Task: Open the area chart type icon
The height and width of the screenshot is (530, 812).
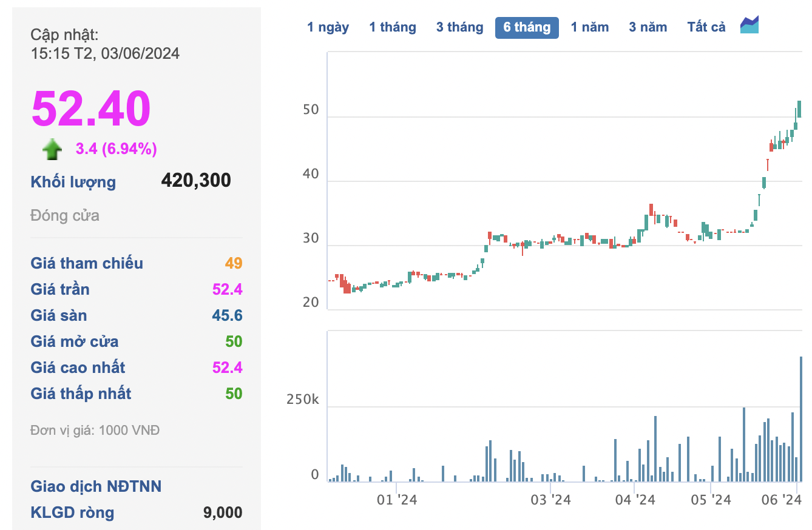Action: click(x=749, y=25)
